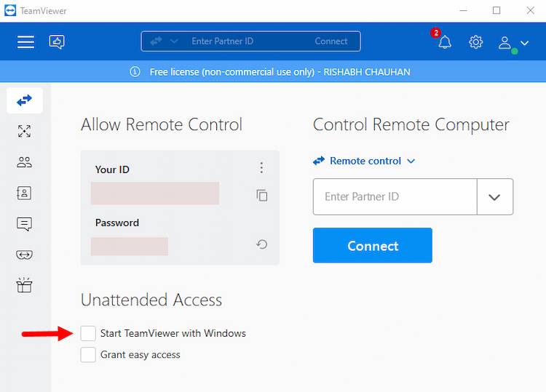Open the notifications bell
546x392 pixels.
[444, 42]
